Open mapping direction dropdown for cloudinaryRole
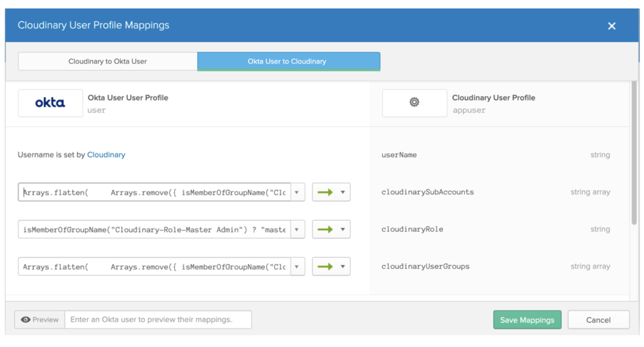Screen dimensions: 644x347 [343, 229]
